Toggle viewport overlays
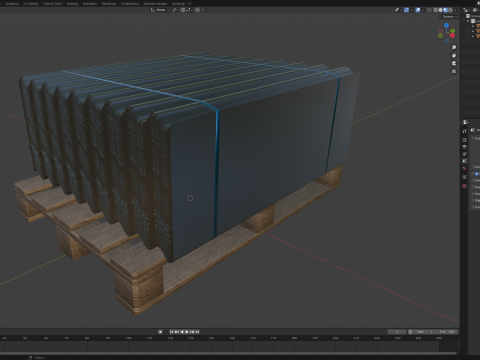Viewport: 480px width, 360px height. point(418,10)
